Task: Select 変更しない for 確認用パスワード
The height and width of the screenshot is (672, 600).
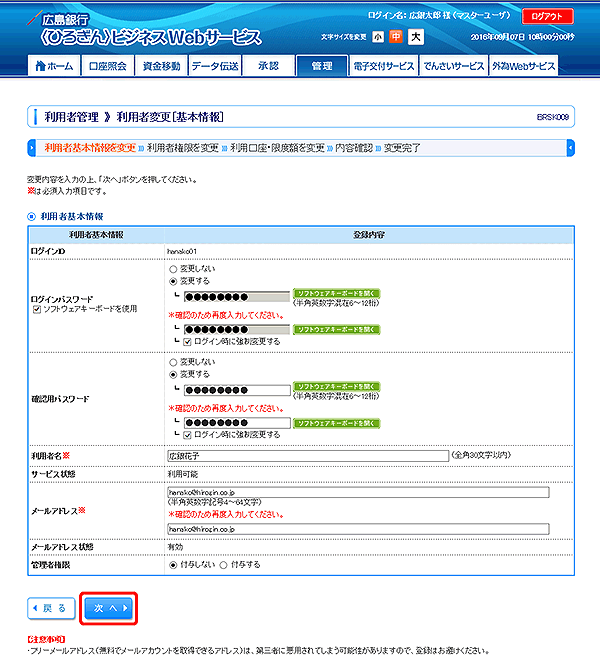Action: (173, 362)
